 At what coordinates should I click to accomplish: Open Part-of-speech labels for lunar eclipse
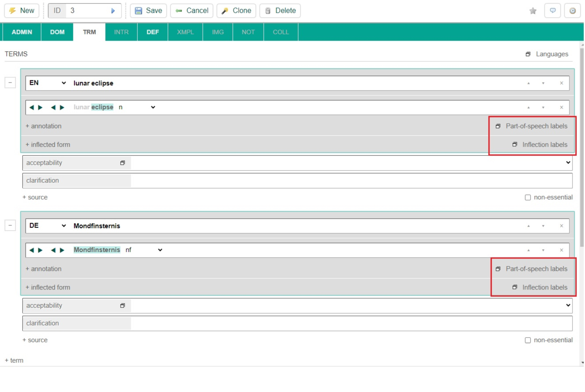536,126
